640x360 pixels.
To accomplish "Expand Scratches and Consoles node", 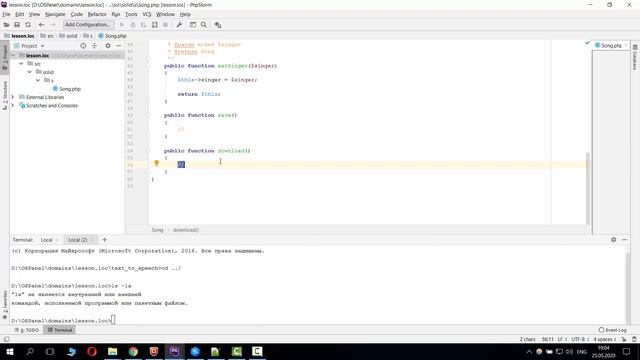I will tap(13, 105).
